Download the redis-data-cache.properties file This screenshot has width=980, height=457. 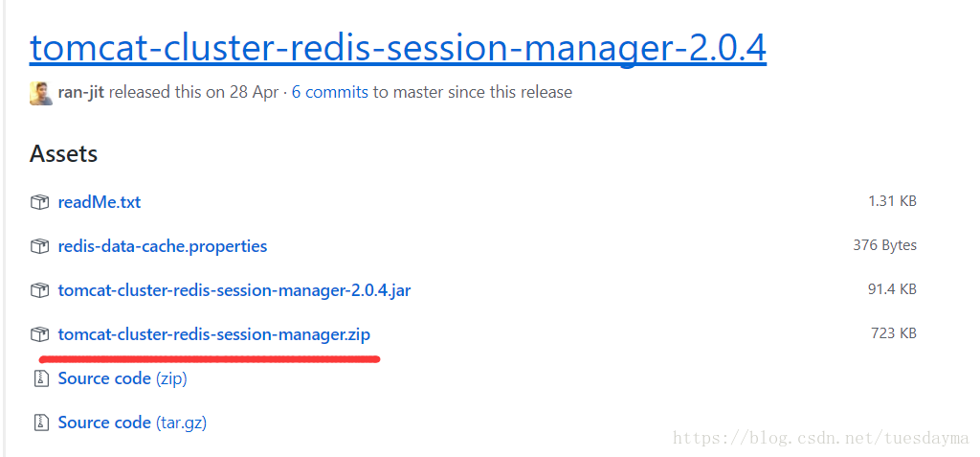pos(163,246)
